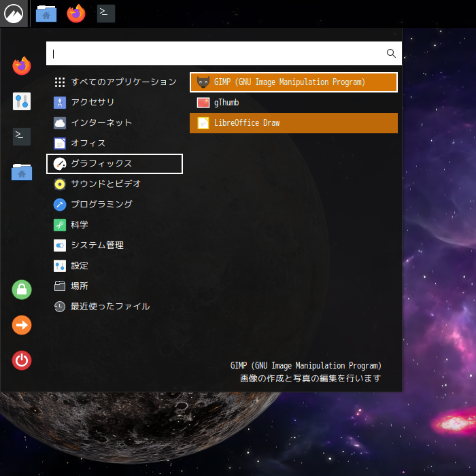Open インターネット category
The height and width of the screenshot is (476, 476).
[114, 123]
